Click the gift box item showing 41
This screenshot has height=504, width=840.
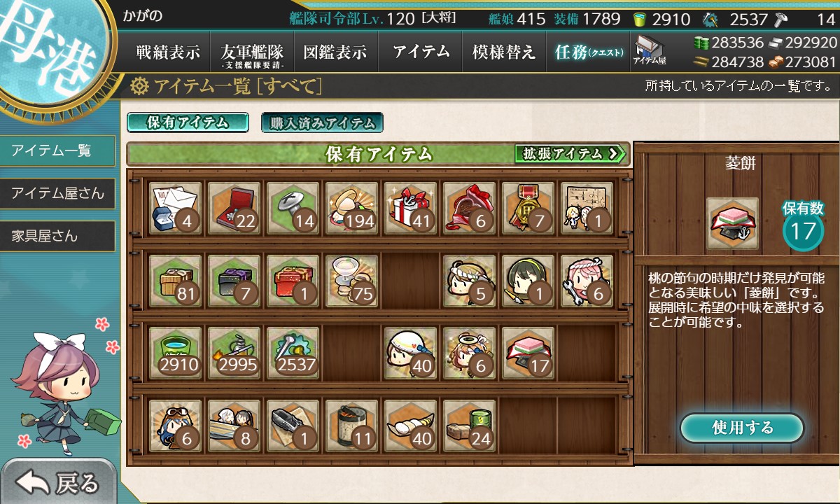[x=410, y=208]
